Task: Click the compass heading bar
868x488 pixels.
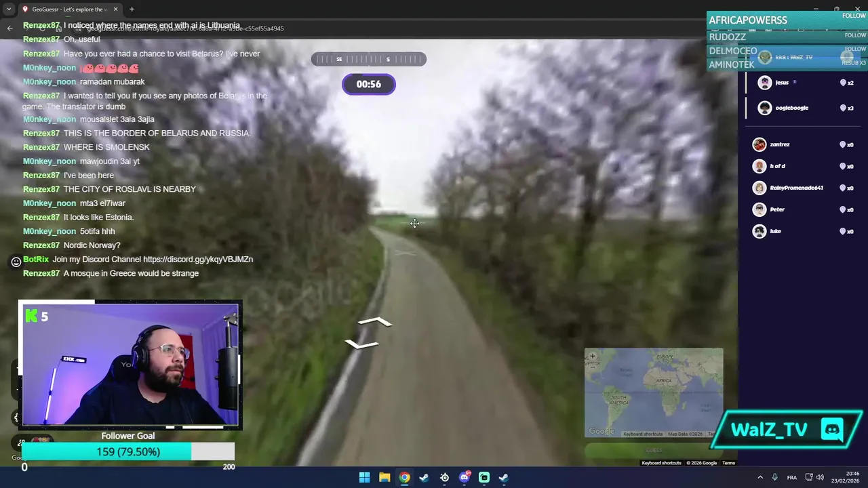Action: 369,59
